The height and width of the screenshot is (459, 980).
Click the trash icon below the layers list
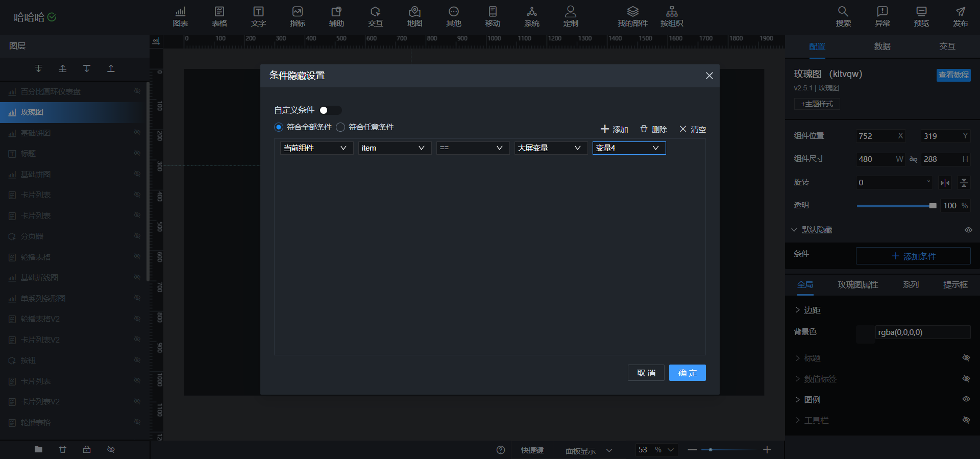pos(63,449)
